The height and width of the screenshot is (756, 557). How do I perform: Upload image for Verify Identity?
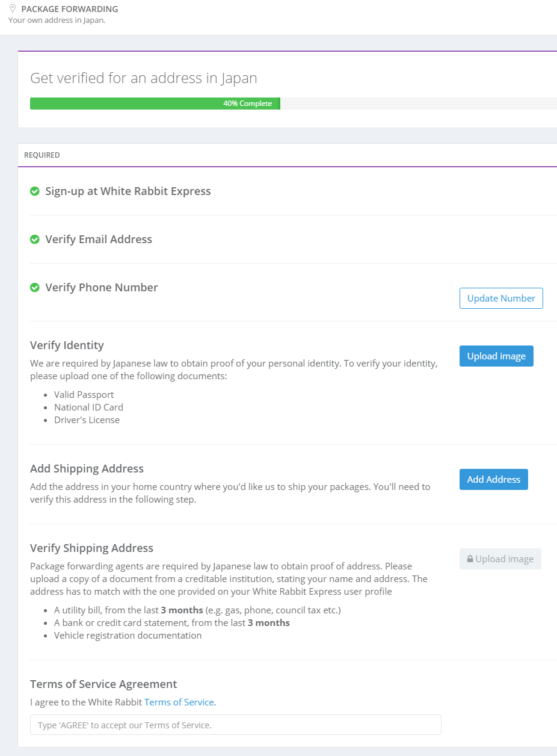(x=496, y=356)
